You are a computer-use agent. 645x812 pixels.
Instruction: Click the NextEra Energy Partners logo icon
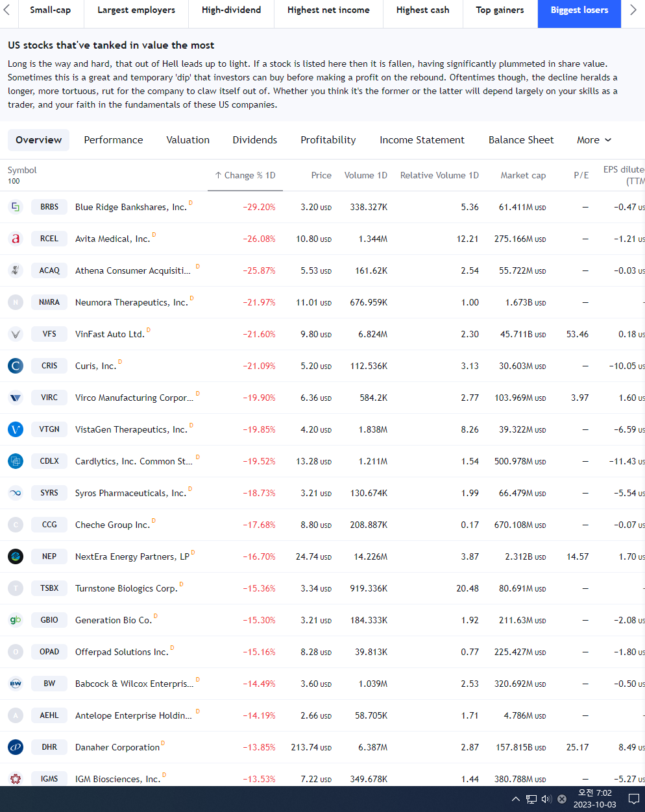click(x=16, y=556)
